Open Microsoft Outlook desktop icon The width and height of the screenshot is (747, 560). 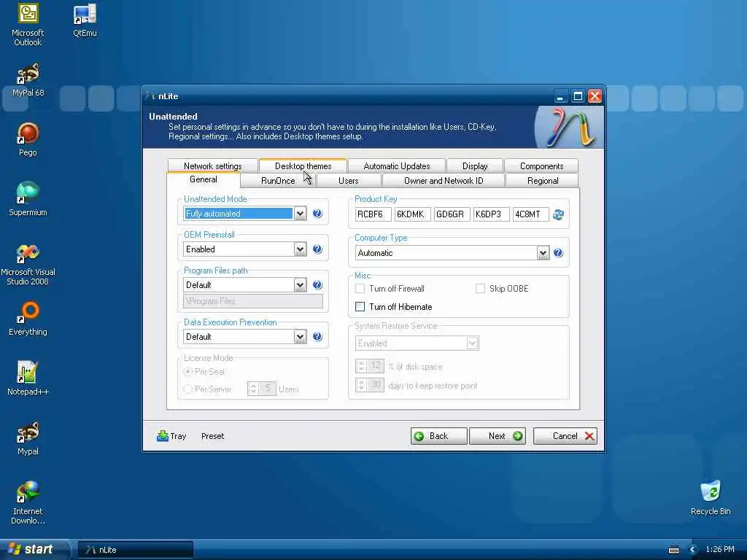point(28,25)
